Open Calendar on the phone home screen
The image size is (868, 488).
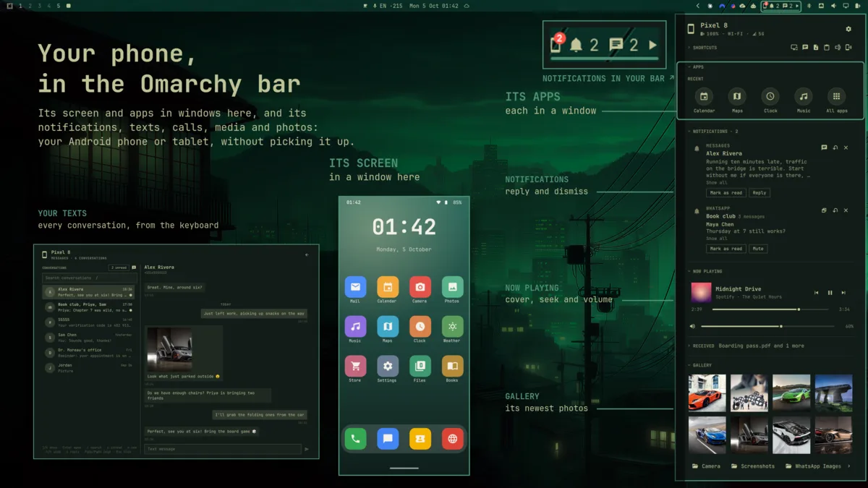pyautogui.click(x=388, y=287)
